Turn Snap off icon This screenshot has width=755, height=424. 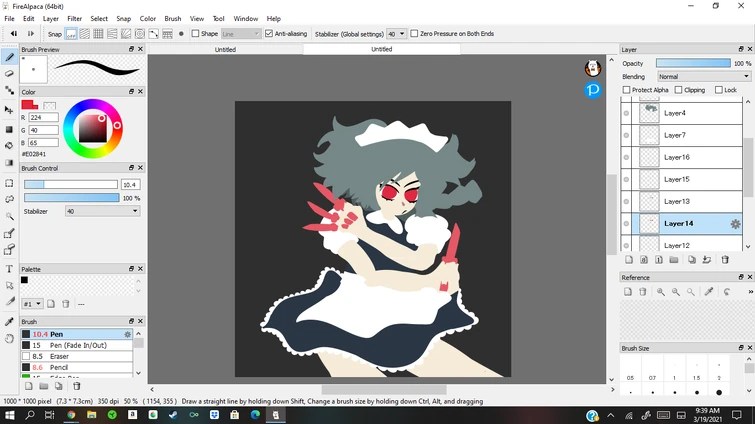(71, 34)
